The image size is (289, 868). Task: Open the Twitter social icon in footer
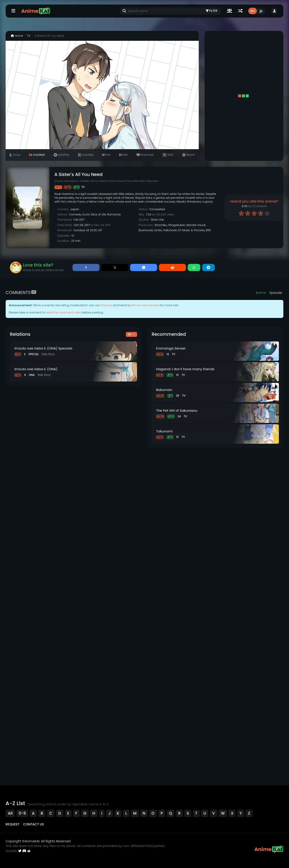pyautogui.click(x=20, y=851)
